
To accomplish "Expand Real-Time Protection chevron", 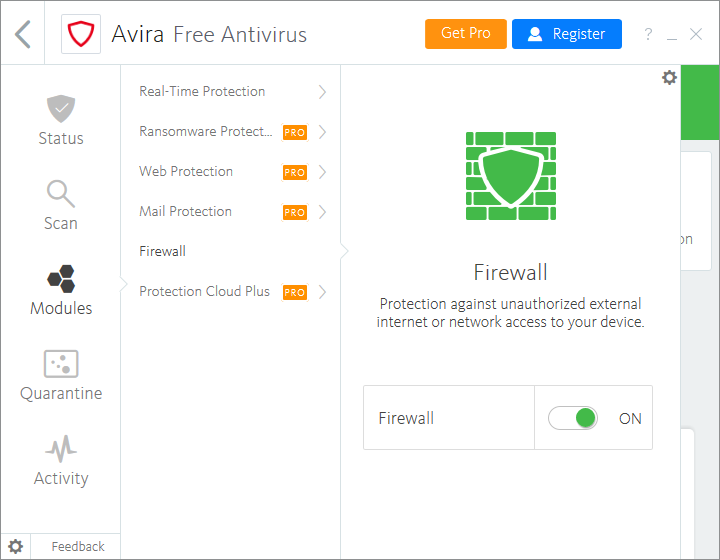I will 322,92.
